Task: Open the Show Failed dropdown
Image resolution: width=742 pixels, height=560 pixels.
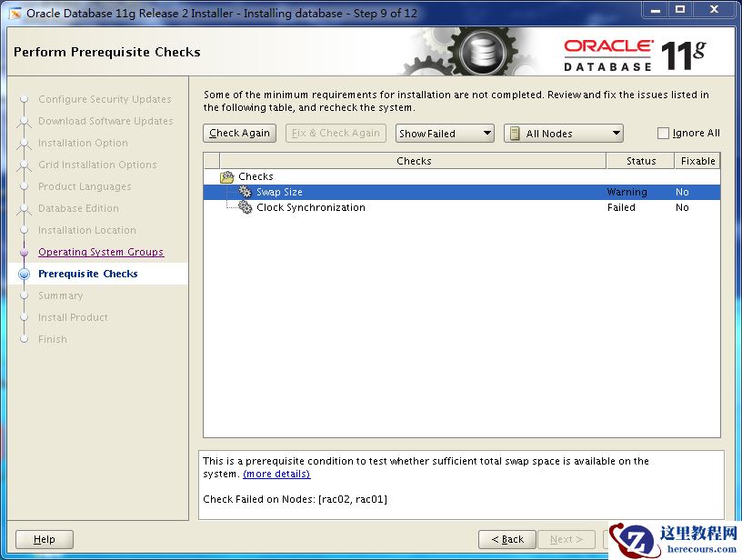Action: click(x=445, y=134)
